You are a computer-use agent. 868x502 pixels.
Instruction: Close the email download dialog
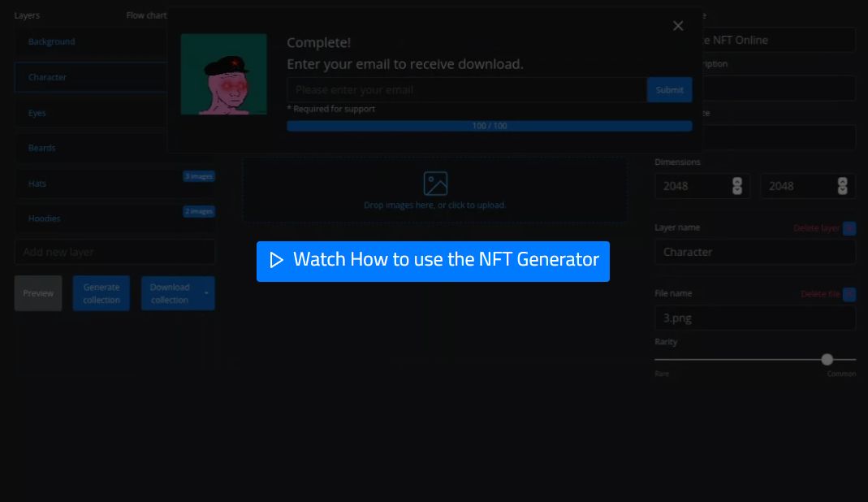(678, 25)
